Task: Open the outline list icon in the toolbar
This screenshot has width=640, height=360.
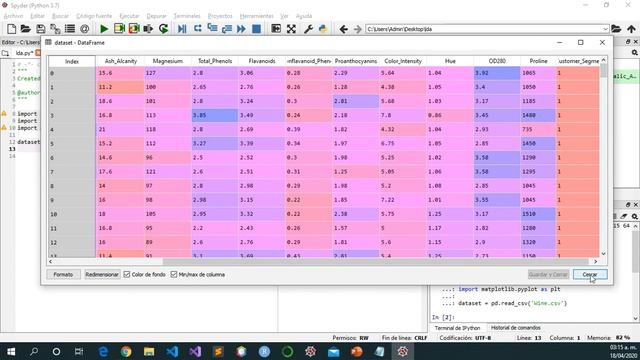Action: (70, 29)
